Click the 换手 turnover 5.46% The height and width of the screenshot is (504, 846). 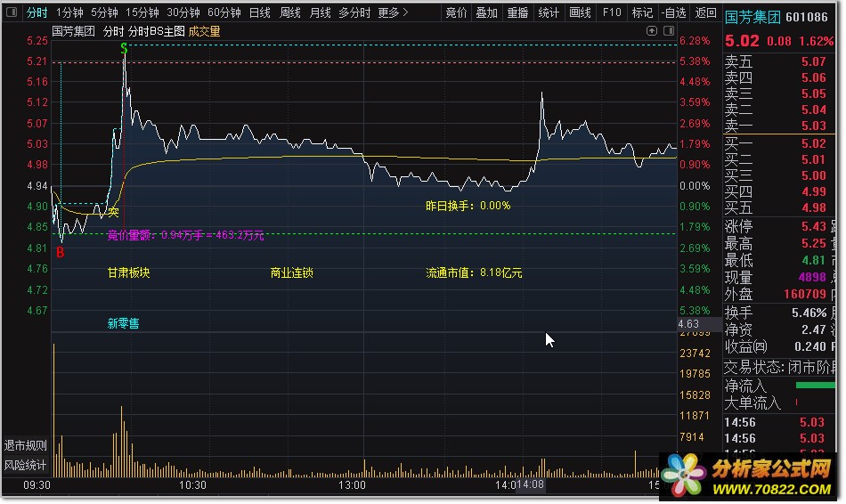click(809, 313)
